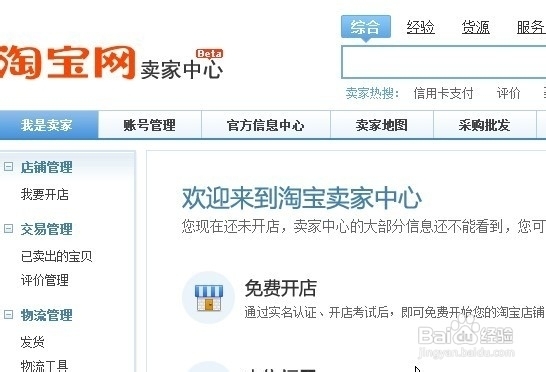Switch to the 经验 search tab

421,27
